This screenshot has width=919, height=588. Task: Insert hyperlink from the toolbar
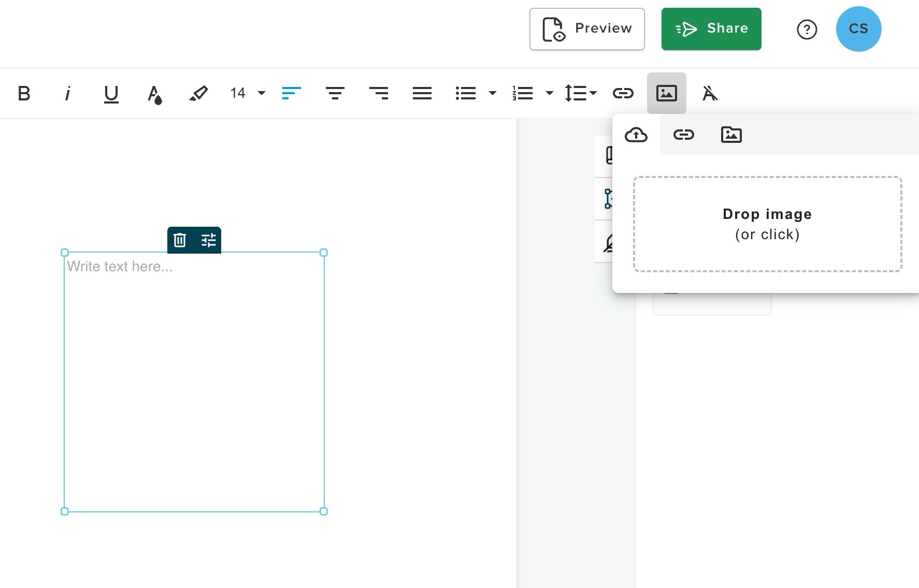click(623, 93)
